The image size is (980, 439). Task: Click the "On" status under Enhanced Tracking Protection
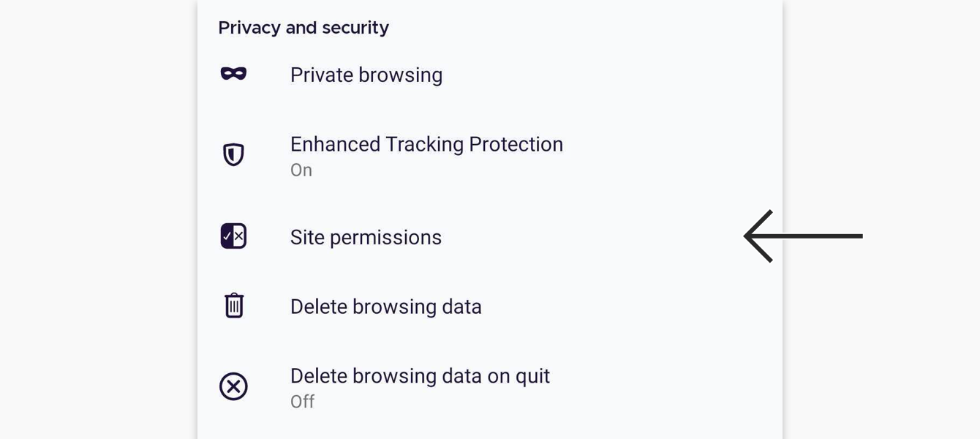point(301,170)
